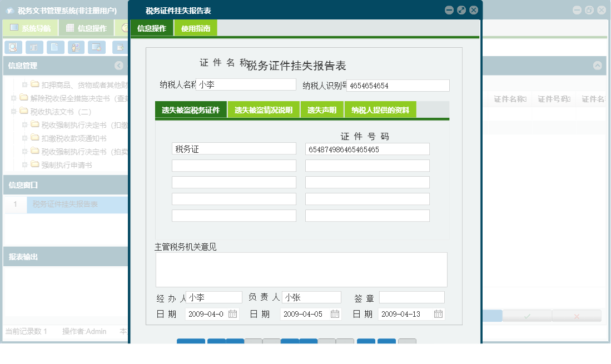Click the operator user toolbar icon
The height and width of the screenshot is (364, 611).
75,47
